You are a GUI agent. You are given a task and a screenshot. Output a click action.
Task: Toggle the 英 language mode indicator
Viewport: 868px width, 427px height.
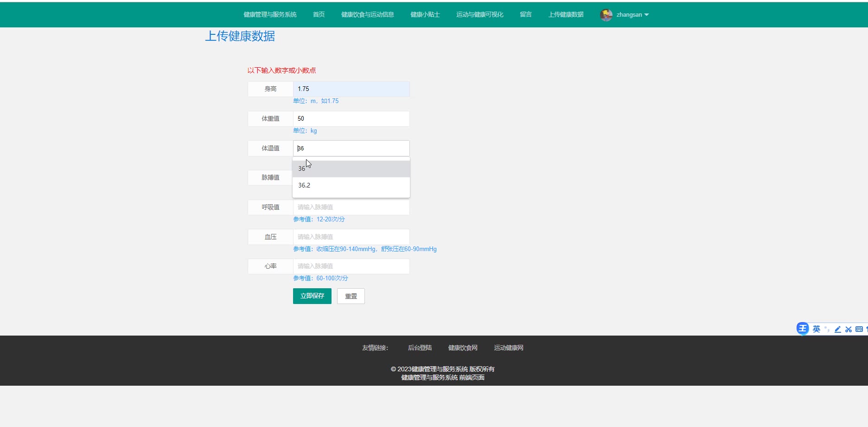pyautogui.click(x=817, y=329)
